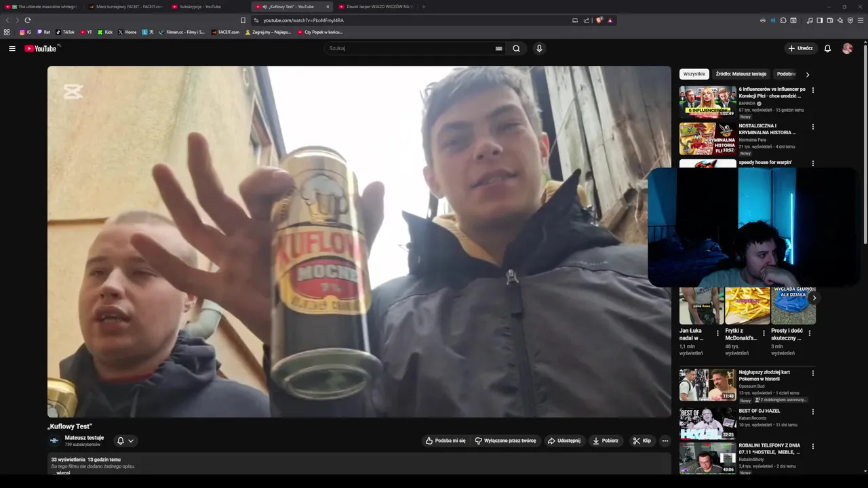The image size is (868, 488).
Task: Click the search magnifier button
Action: coord(516,48)
